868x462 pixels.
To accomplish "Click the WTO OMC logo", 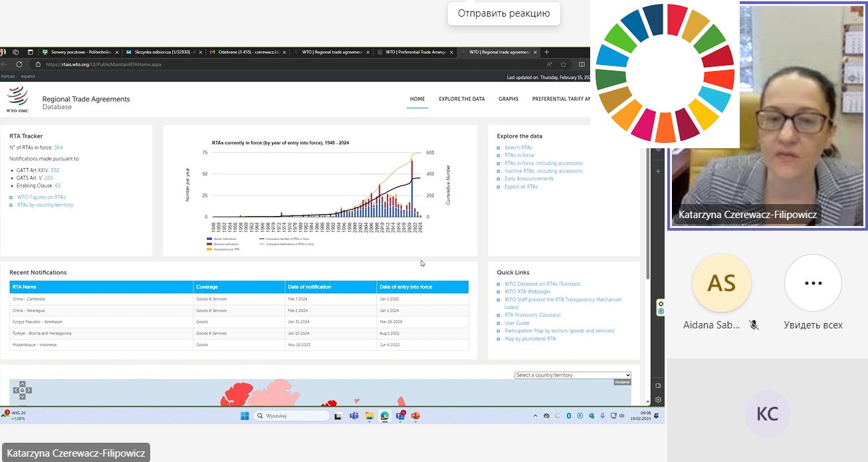I will [x=18, y=99].
